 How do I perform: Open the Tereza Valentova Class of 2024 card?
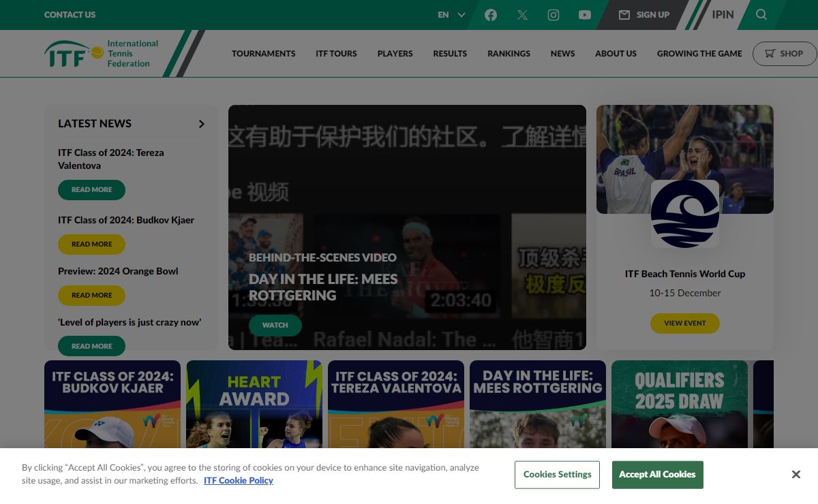396,404
